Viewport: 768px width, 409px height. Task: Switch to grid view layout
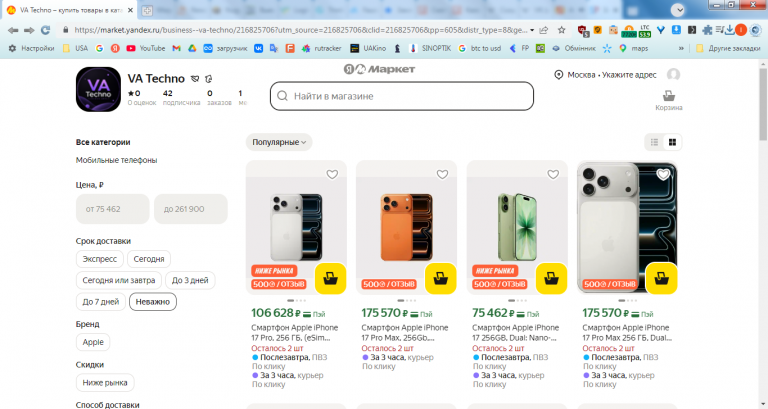point(672,142)
